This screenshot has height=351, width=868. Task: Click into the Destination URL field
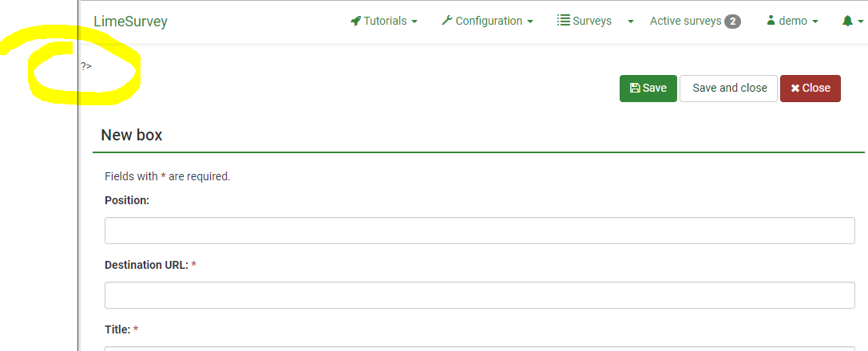click(x=479, y=295)
